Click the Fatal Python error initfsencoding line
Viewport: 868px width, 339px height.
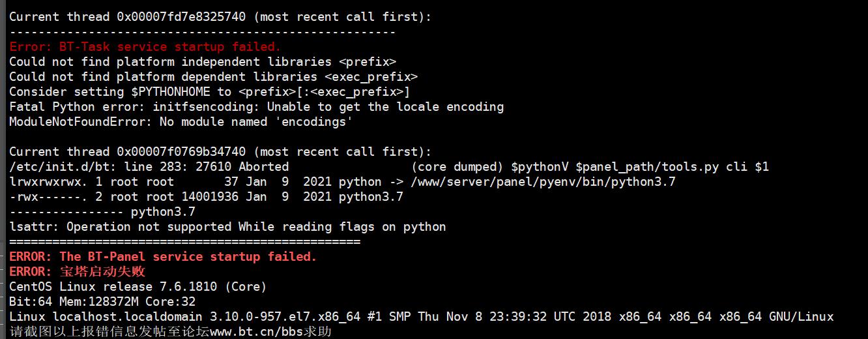pos(256,107)
